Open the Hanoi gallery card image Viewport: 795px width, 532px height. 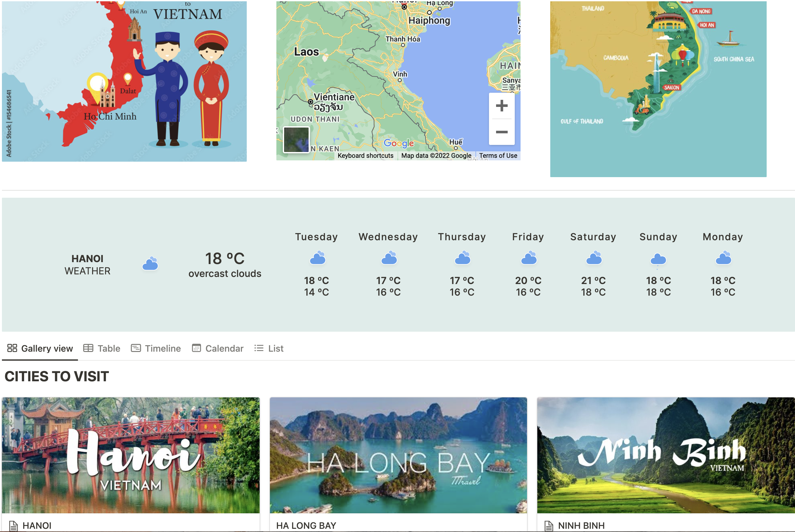coord(131,455)
